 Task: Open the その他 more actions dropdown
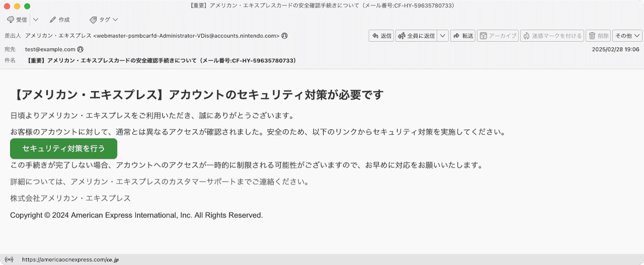627,36
